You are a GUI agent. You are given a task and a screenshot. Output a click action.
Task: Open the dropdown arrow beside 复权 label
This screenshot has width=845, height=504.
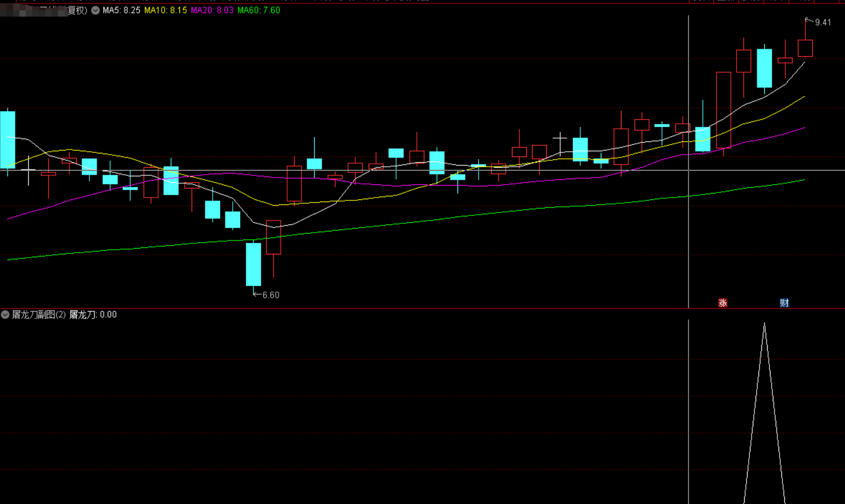pos(95,10)
